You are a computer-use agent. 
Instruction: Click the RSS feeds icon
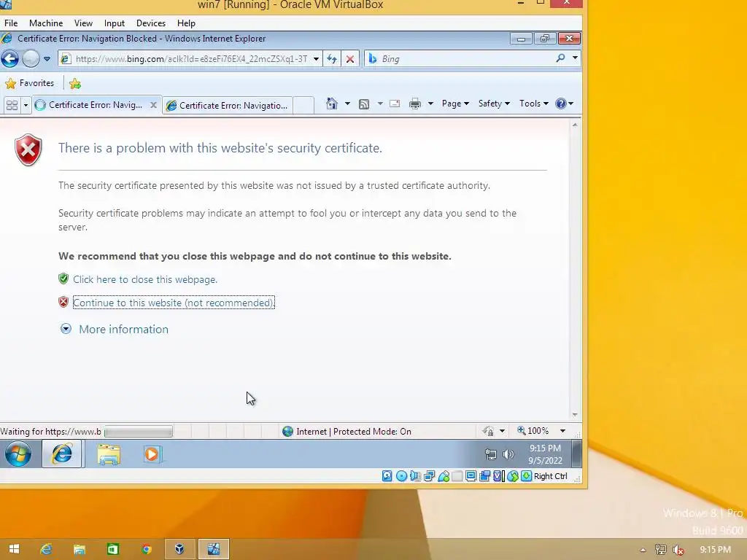tap(364, 104)
